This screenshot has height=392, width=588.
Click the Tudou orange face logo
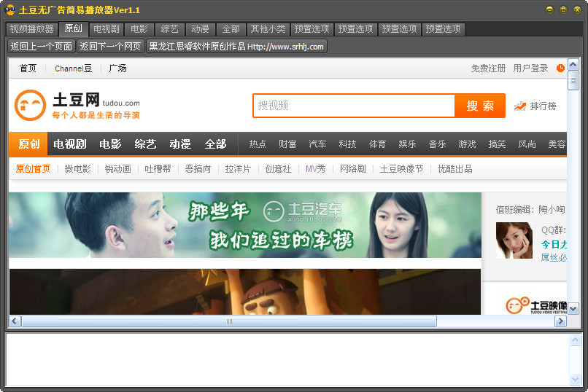pyautogui.click(x=31, y=105)
